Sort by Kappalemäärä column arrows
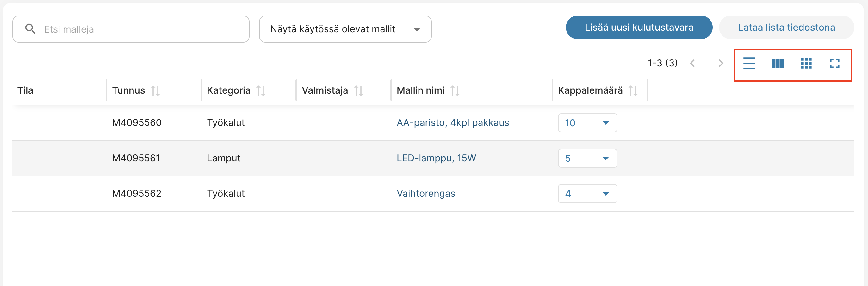The width and height of the screenshot is (868, 286). click(x=633, y=90)
